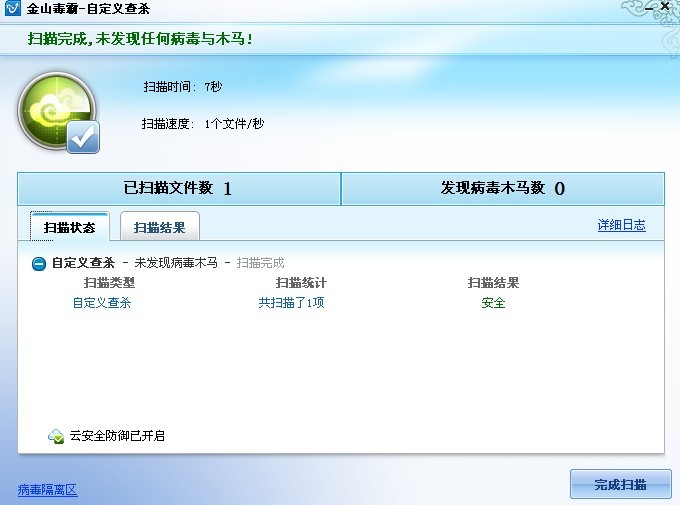Click the 未发现病毒木马 group text
This screenshot has height=505, width=680.
[176, 263]
